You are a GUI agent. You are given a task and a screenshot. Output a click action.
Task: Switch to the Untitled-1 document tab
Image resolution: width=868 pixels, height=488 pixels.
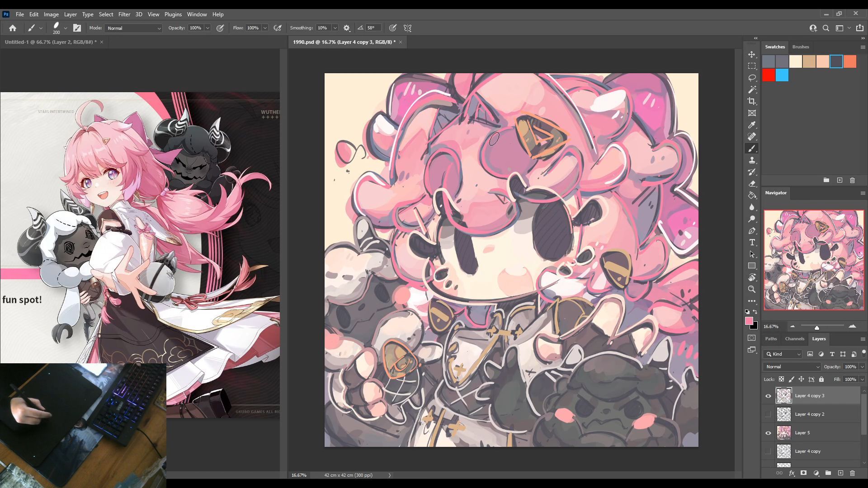(x=51, y=42)
